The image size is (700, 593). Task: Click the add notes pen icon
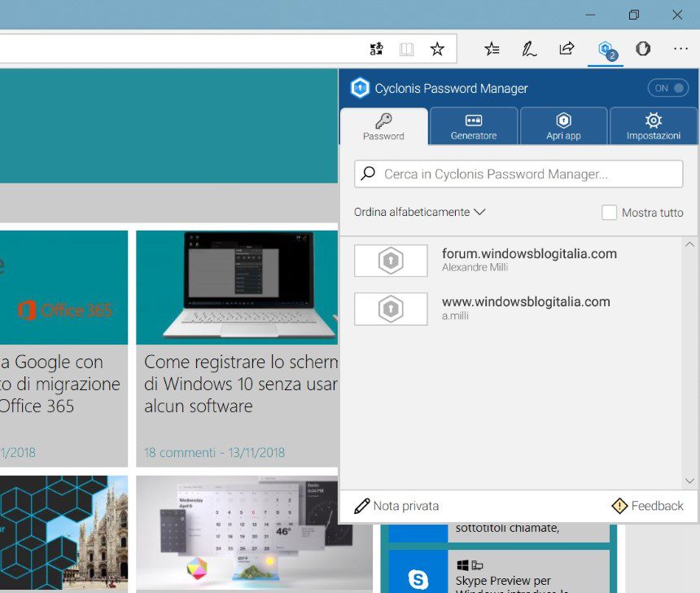point(529,49)
